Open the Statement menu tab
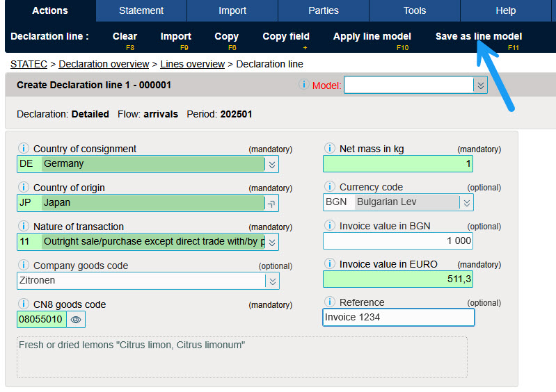Image resolution: width=556 pixels, height=392 pixels. pyautogui.click(x=141, y=10)
